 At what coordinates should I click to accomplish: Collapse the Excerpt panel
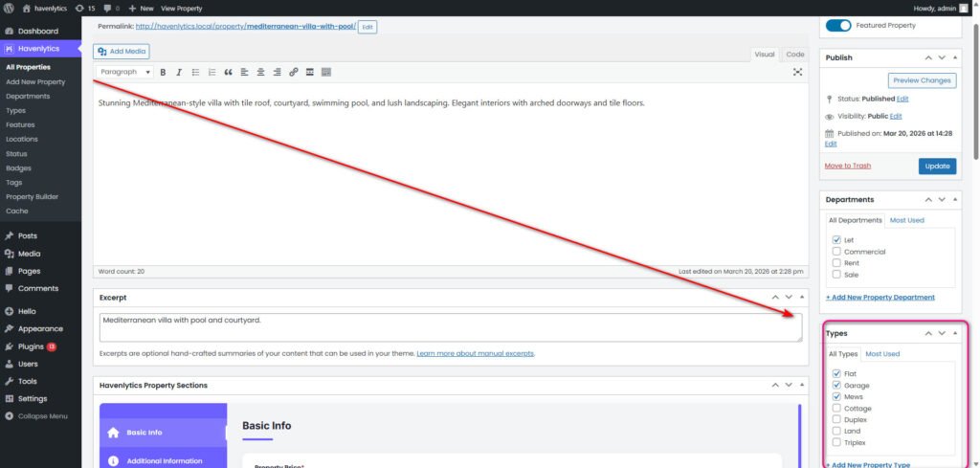coord(803,298)
